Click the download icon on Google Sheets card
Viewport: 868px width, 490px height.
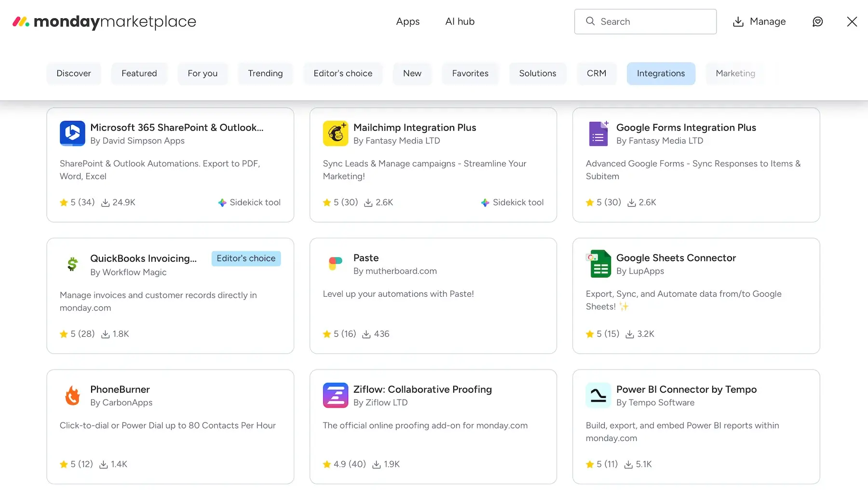point(630,334)
